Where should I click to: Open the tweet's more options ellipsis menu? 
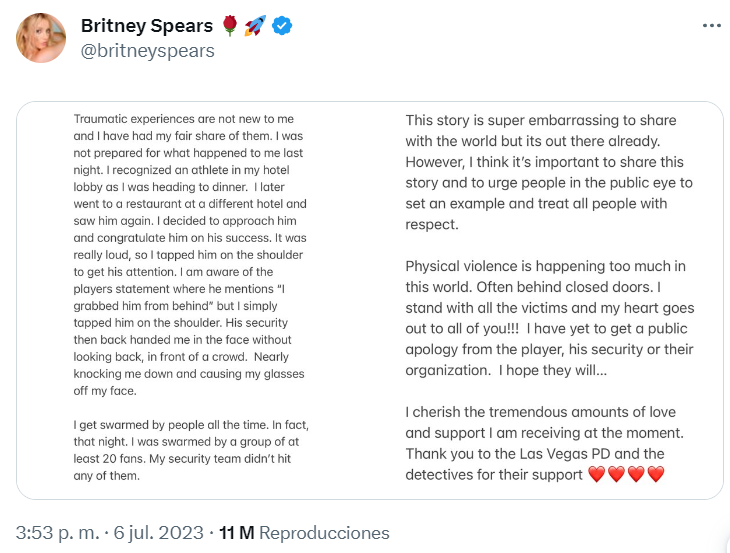click(x=711, y=26)
